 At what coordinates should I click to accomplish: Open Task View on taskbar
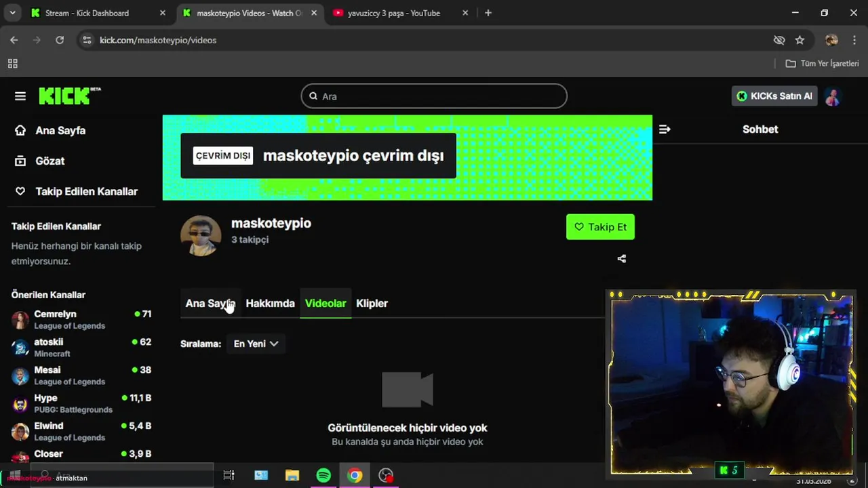click(x=229, y=475)
